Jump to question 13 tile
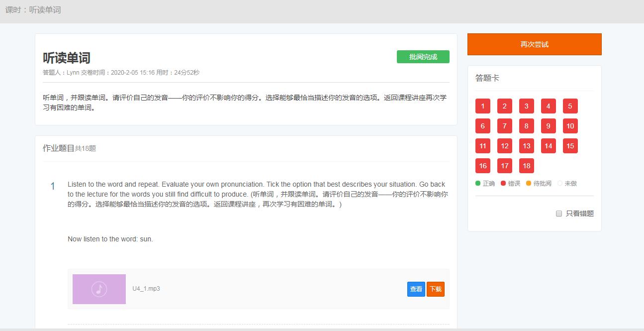This screenshot has height=331, width=644. click(x=526, y=146)
